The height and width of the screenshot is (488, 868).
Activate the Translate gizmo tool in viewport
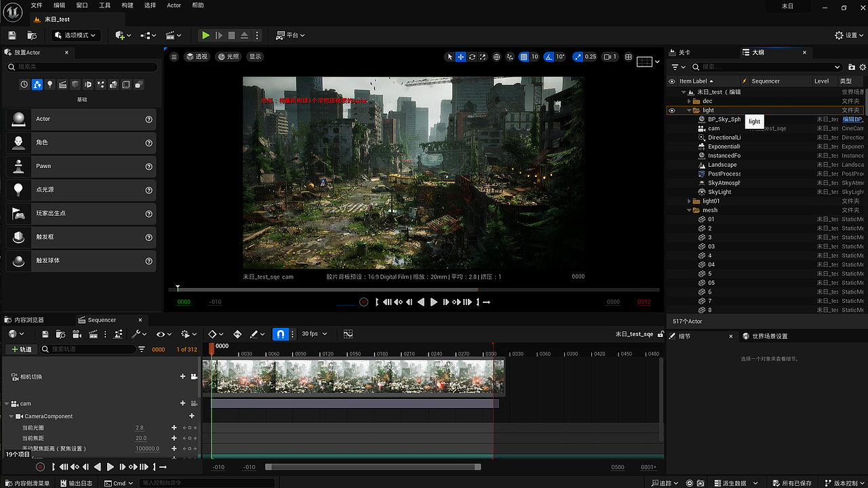point(460,57)
